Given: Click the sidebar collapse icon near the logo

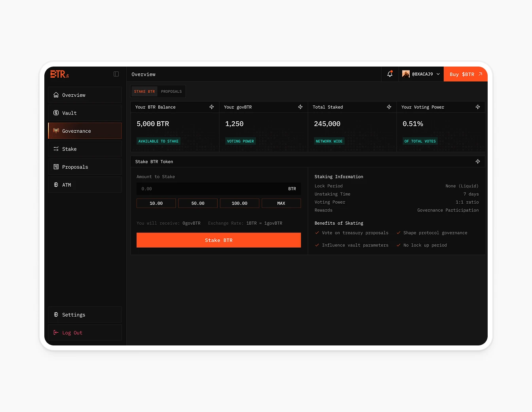Looking at the screenshot, I should (x=116, y=74).
